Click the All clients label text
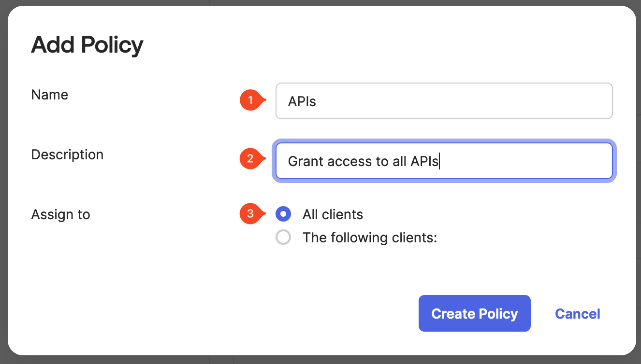 point(333,214)
